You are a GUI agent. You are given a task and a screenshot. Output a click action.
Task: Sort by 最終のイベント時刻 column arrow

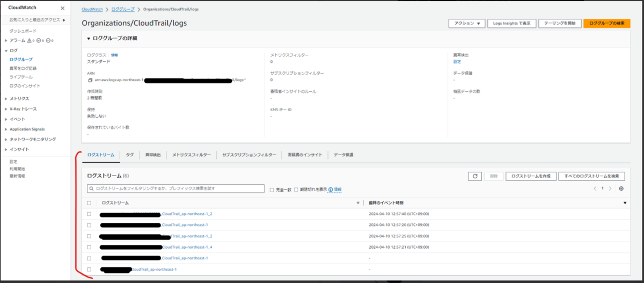pos(625,203)
